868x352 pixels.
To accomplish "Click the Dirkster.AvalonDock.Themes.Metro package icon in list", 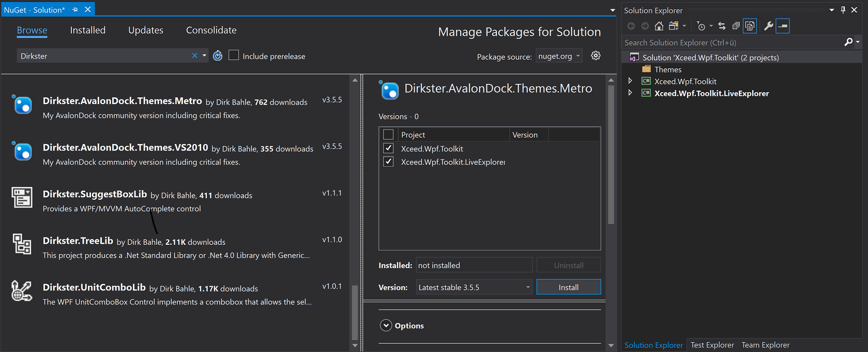I will [22, 105].
